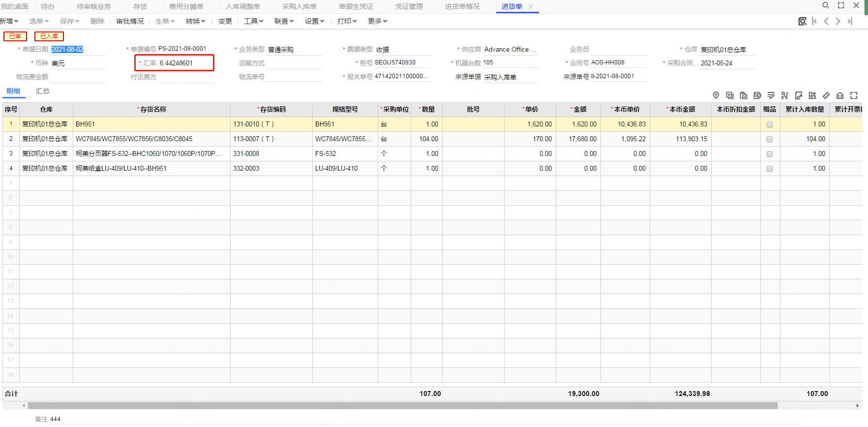Open the 保存 dropdown menu
The height and width of the screenshot is (427, 868).
click(x=69, y=21)
